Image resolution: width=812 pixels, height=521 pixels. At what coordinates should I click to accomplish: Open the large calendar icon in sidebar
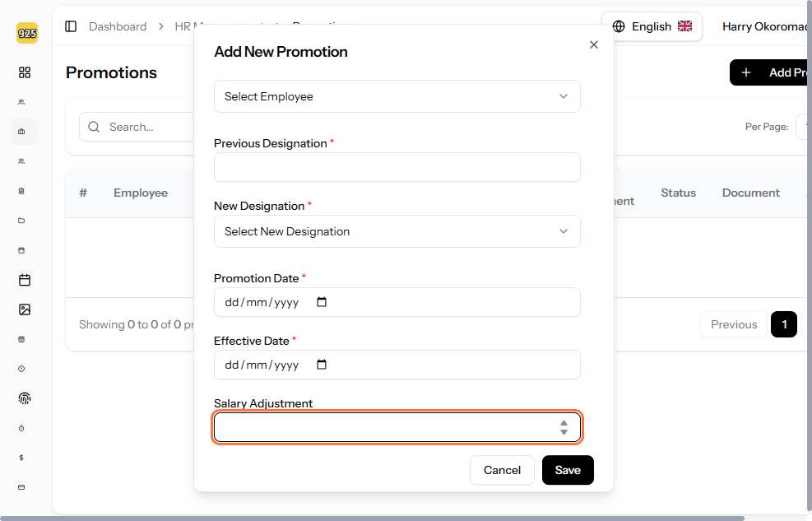[x=25, y=280]
